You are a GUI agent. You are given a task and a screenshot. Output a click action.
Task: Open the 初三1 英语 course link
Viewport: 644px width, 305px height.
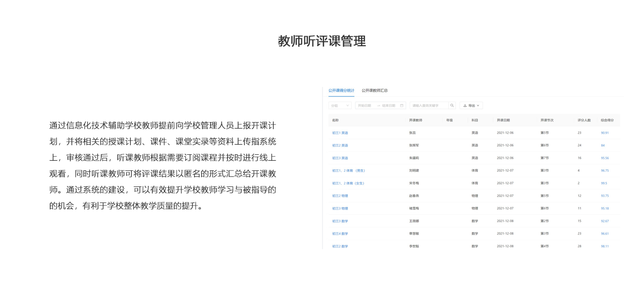[340, 133]
